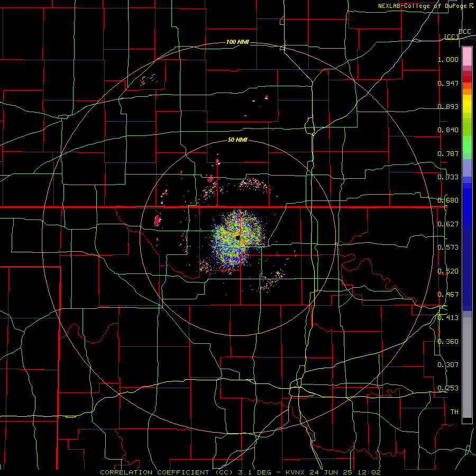Click the 50 NMI range ring label
476x476 pixels.
tap(237, 140)
